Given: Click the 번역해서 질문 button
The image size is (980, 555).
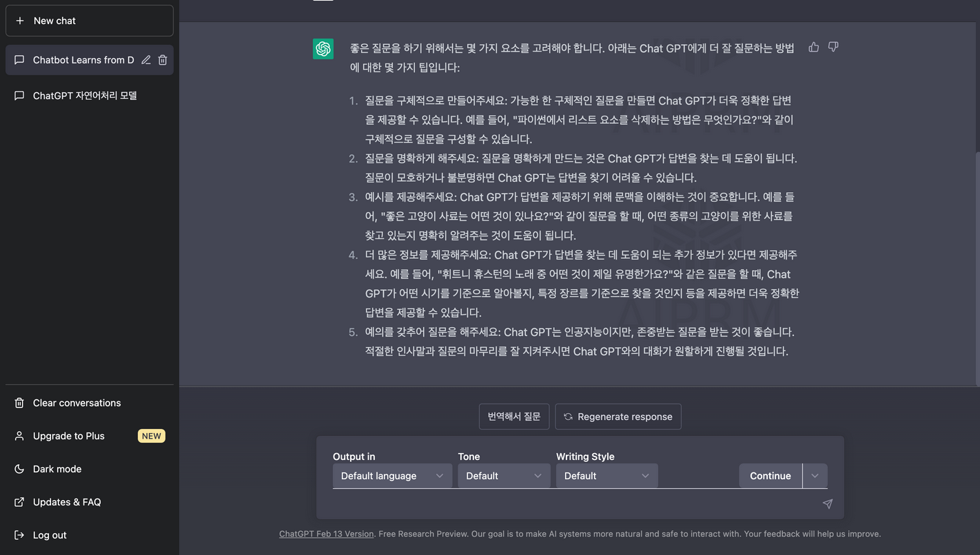Looking at the screenshot, I should click(x=514, y=417).
